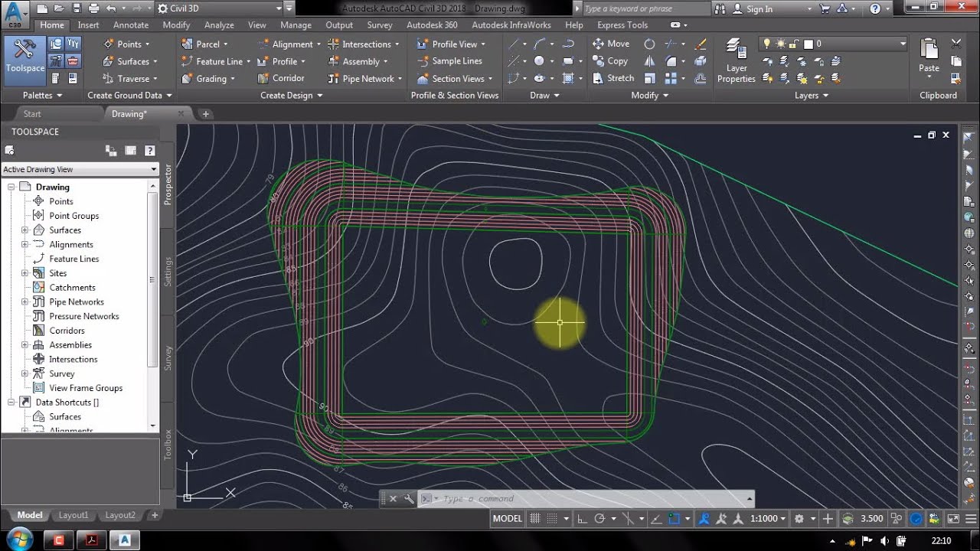Select Alignments in Prospector tree
Viewport: 980px width, 551px height.
[71, 245]
